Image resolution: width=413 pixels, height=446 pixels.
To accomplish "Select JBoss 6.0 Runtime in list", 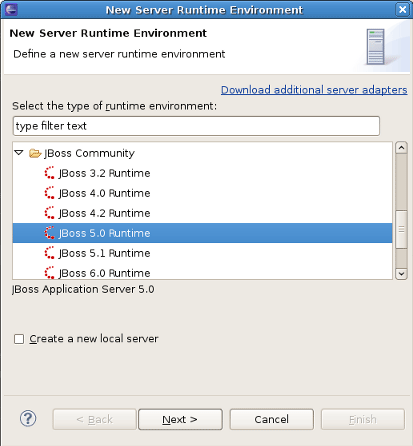I will (x=104, y=273).
